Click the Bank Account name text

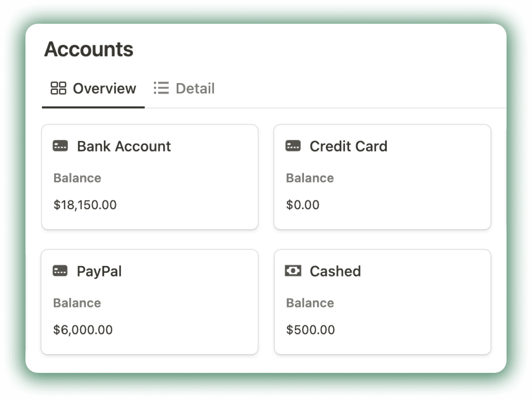[x=123, y=146]
